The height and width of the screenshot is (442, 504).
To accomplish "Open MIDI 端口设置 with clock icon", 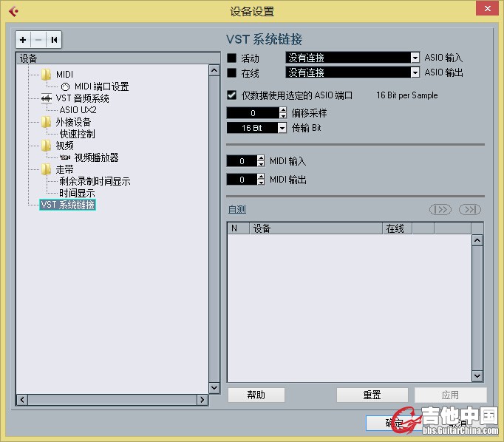I will [x=65, y=86].
